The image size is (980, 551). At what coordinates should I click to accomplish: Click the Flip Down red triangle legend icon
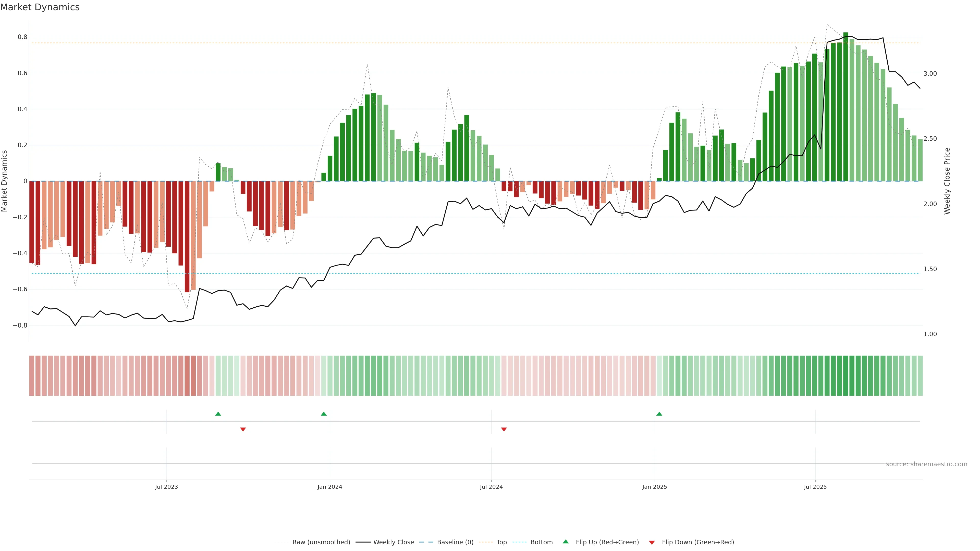652,543
